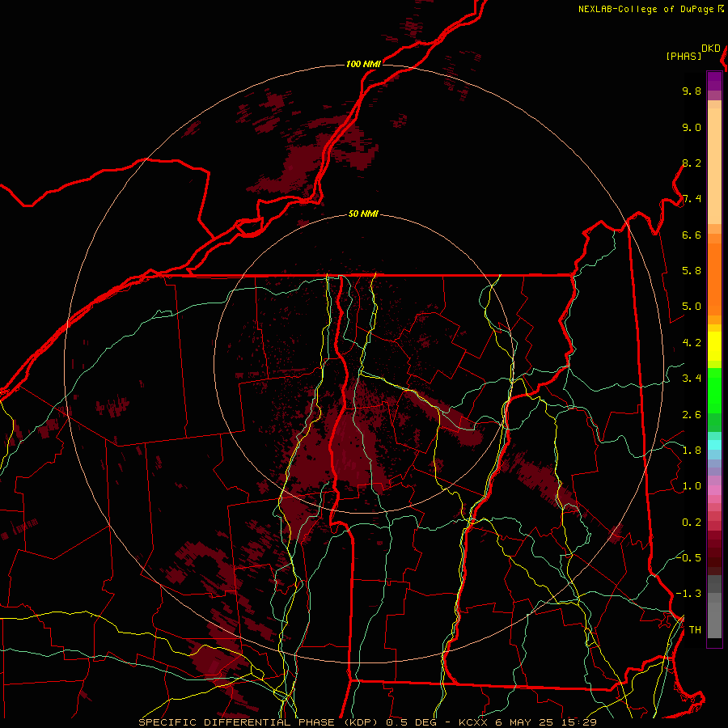This screenshot has width=728, height=728.
Task: Click the 15:29 timestamp in the caption
Action: click(579, 722)
